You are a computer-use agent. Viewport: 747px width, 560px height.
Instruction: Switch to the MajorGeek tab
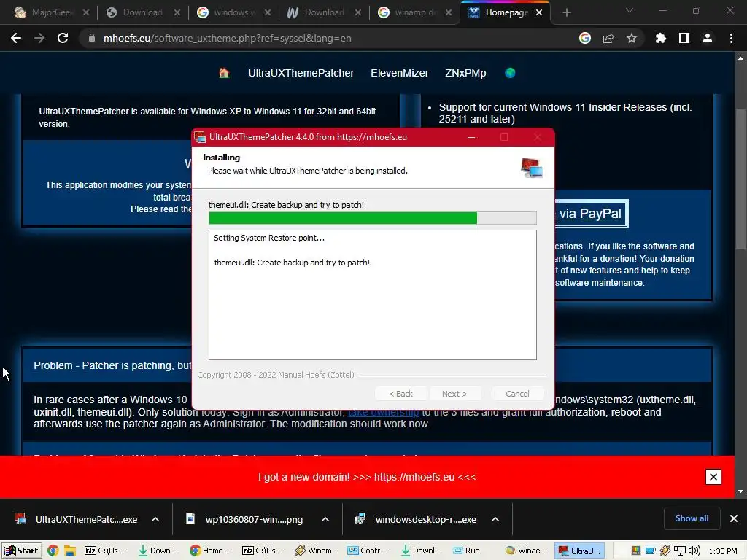[44, 12]
